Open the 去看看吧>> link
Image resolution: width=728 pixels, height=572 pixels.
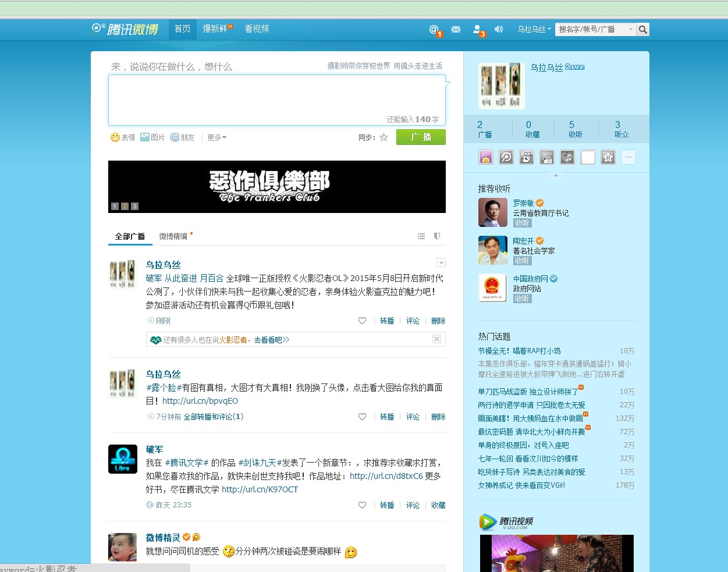(272, 340)
